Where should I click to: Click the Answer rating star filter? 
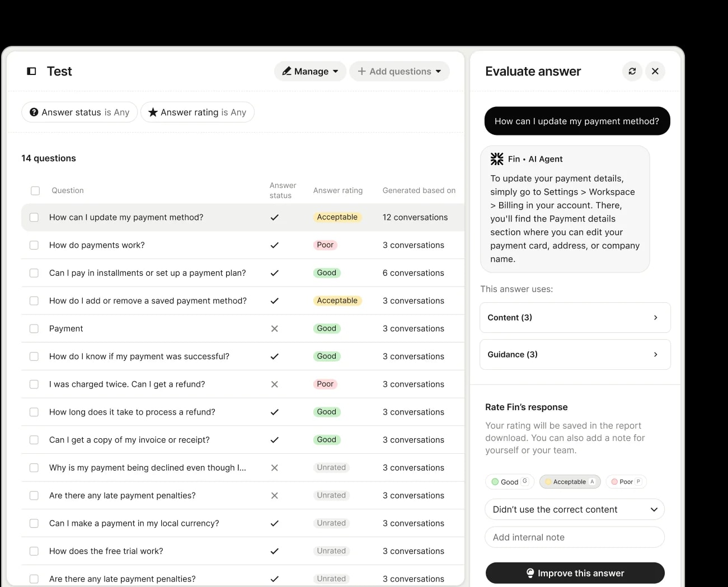point(198,112)
